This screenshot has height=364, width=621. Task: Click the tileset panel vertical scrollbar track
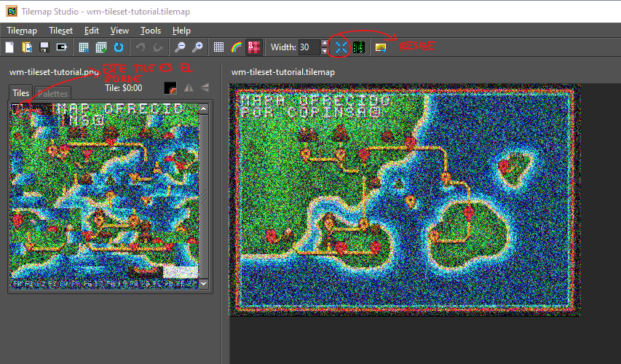[204, 196]
